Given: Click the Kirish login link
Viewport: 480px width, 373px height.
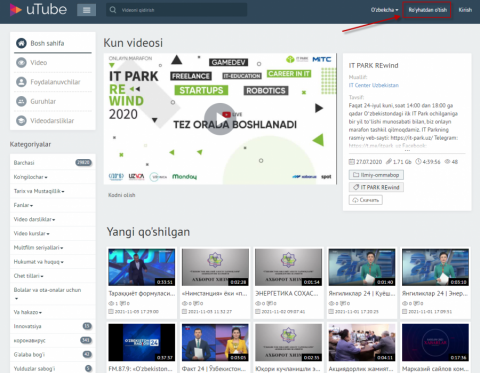Looking at the screenshot, I should coord(465,10).
